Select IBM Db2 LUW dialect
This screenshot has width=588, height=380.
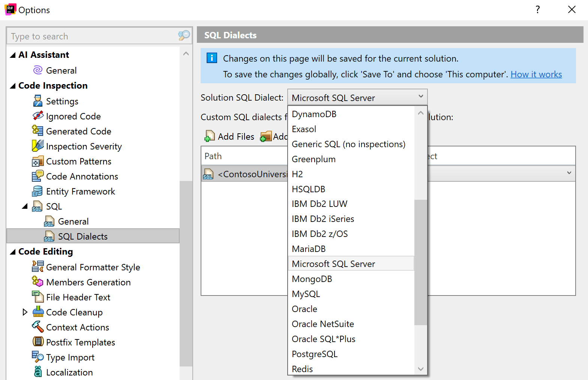pos(351,204)
